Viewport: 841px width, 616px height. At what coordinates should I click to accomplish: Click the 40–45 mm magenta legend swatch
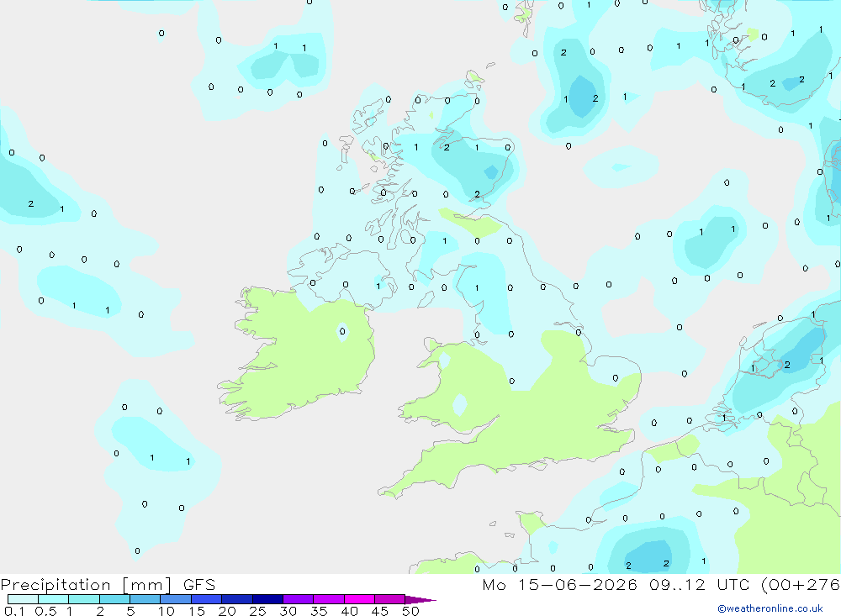click(x=359, y=599)
